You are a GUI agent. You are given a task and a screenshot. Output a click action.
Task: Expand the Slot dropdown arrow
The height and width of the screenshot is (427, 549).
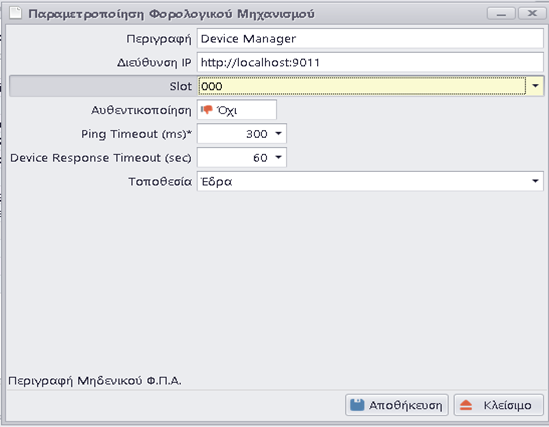(x=535, y=86)
